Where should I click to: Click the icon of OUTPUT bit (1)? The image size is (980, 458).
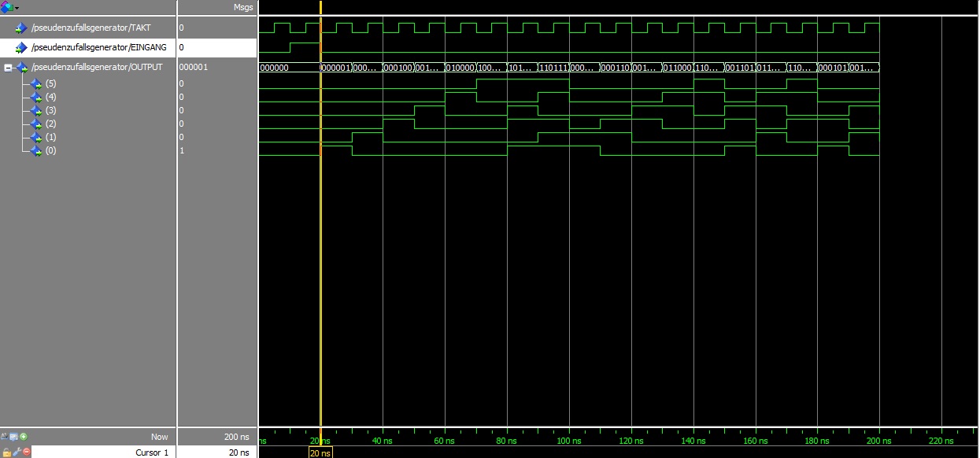pyautogui.click(x=35, y=137)
